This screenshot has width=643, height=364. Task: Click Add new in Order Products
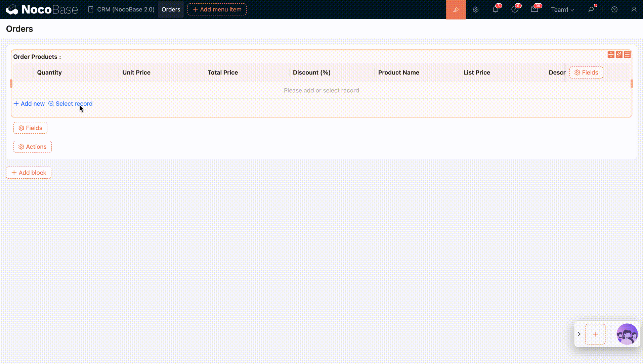click(29, 104)
